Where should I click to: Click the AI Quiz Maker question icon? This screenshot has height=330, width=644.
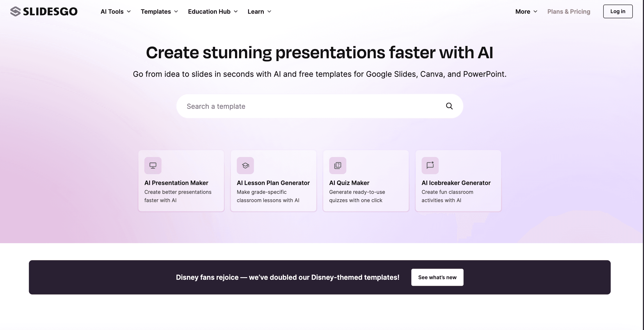tap(338, 166)
